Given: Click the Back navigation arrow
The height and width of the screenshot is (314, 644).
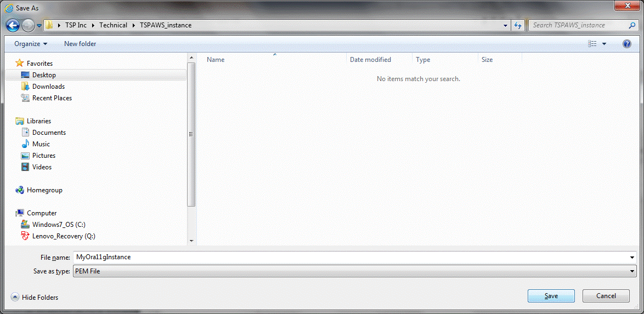Looking at the screenshot, I should pos(13,25).
